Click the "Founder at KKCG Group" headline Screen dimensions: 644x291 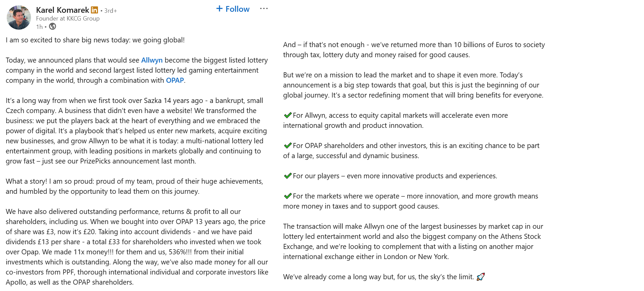point(68,19)
